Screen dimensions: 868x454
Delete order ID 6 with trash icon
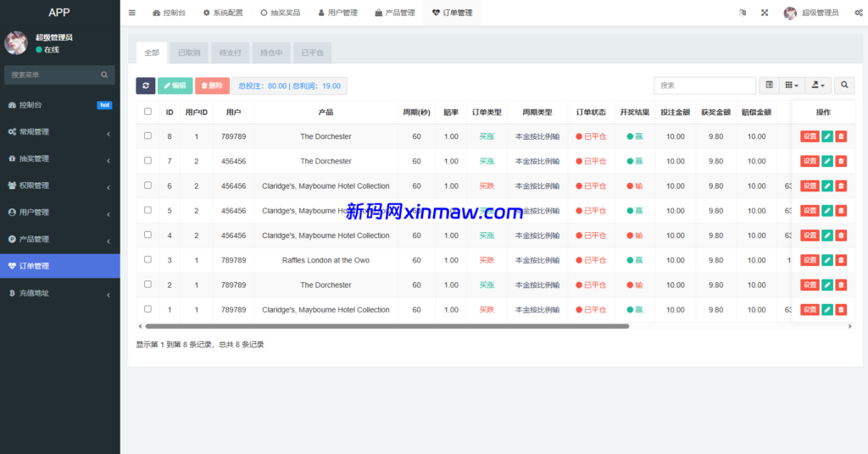tap(841, 185)
